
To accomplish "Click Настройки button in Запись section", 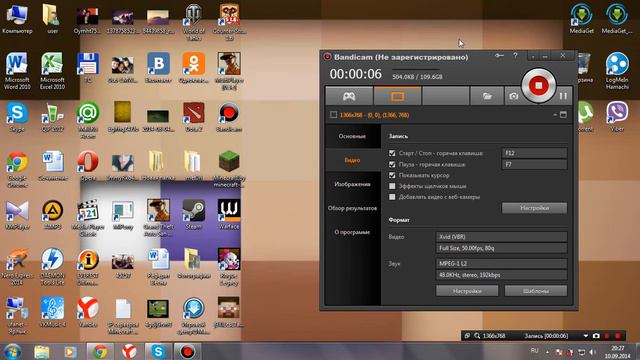I will pyautogui.click(x=534, y=208).
